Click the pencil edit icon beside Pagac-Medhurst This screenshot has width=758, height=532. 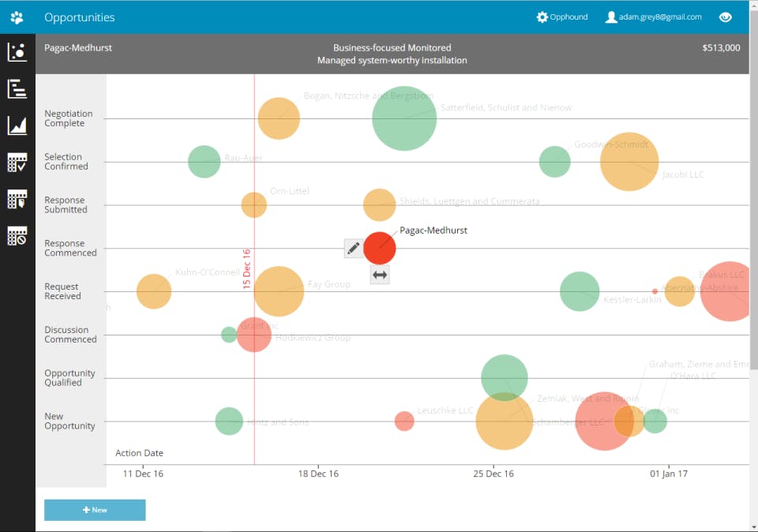[354, 249]
